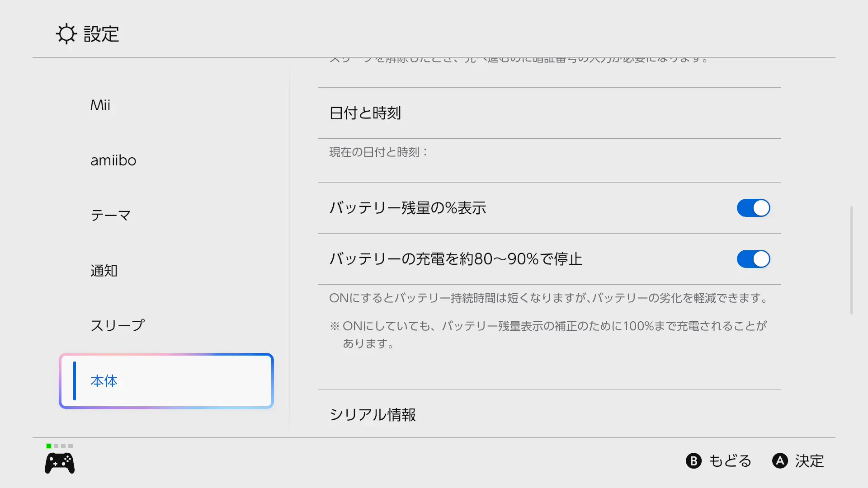Viewport: 868px width, 488px height.
Task: Click the 設定 page title
Action: pyautogui.click(x=101, y=34)
